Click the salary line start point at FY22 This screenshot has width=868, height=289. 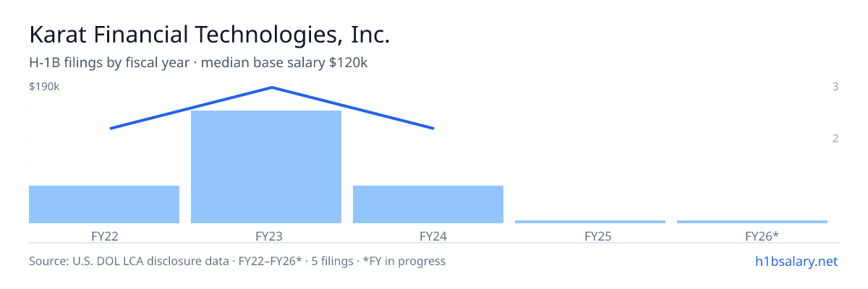click(x=111, y=129)
